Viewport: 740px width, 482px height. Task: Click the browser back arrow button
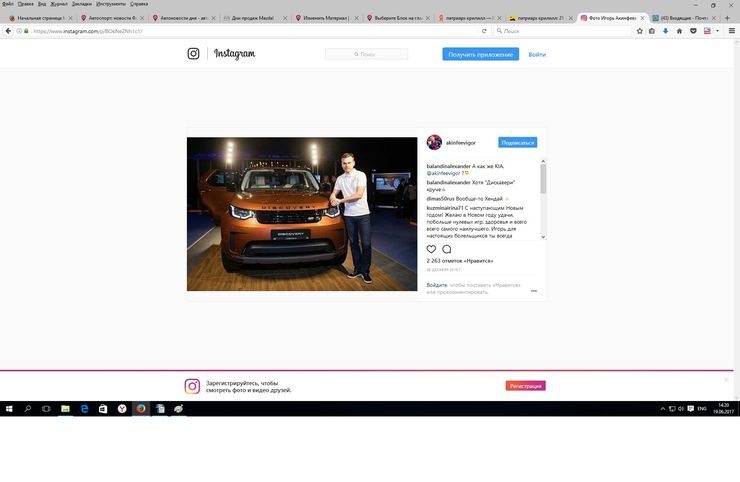pyautogui.click(x=8, y=31)
